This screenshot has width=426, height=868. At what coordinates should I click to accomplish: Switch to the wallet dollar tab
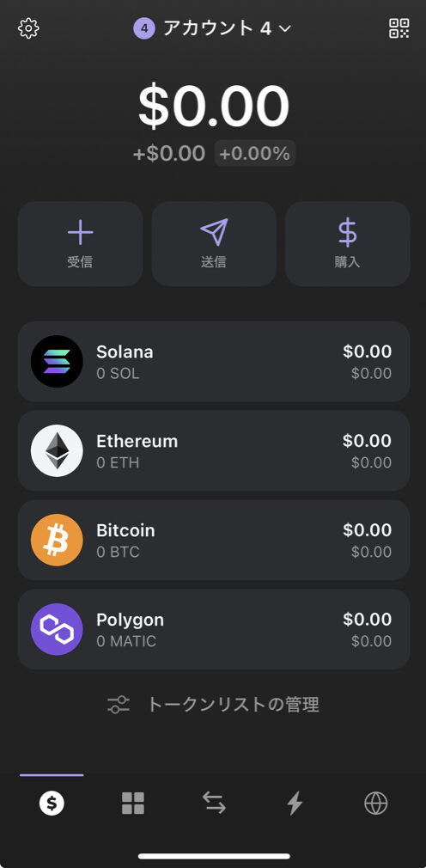[x=52, y=803]
